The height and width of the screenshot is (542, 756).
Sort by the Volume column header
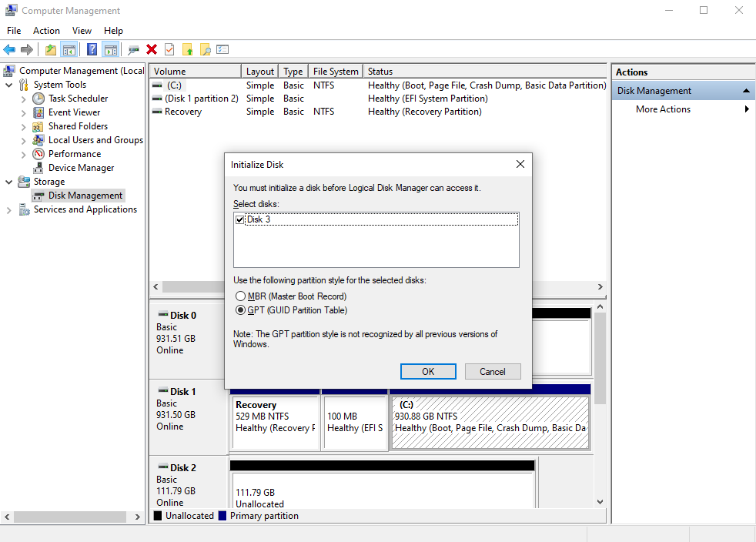tap(195, 72)
